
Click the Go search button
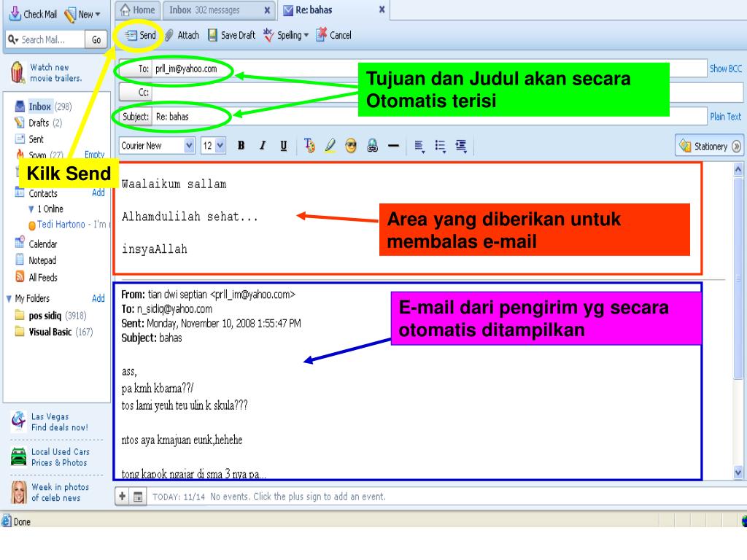[96, 39]
